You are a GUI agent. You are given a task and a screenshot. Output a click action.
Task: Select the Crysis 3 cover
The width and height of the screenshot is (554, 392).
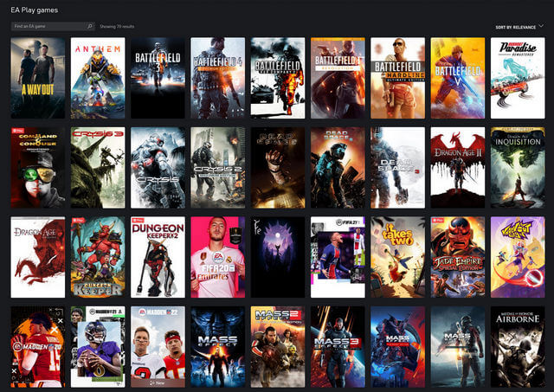pos(98,168)
